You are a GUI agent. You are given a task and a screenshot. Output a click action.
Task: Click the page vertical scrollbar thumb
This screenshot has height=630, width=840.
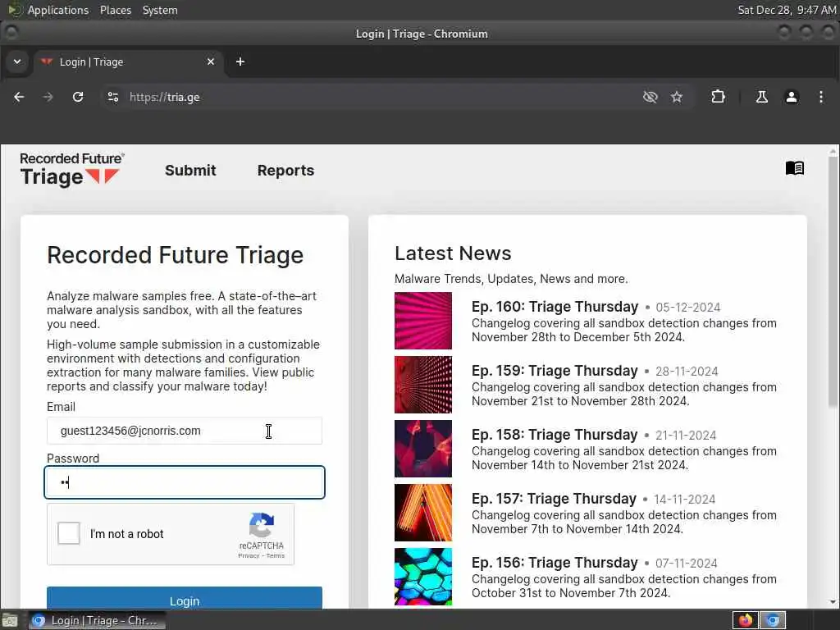tap(833, 281)
